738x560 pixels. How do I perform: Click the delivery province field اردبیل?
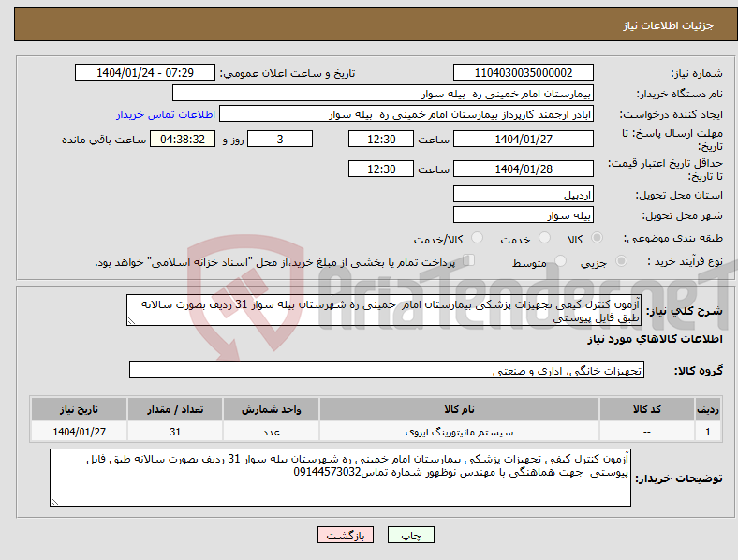[x=524, y=194]
